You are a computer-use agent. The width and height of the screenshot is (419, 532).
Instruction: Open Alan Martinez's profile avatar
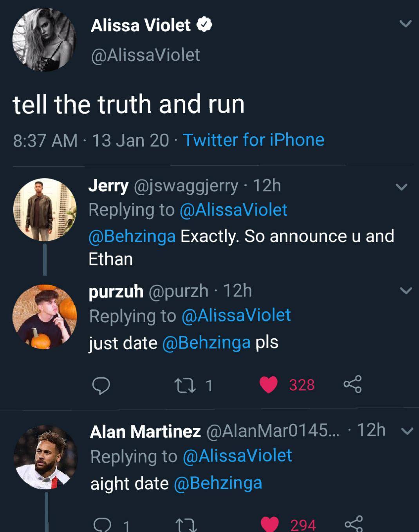[45, 457]
